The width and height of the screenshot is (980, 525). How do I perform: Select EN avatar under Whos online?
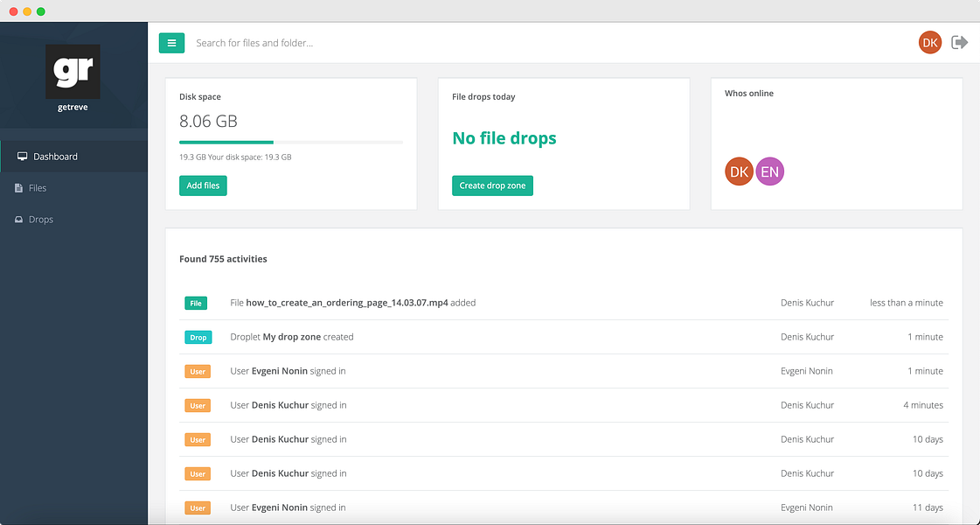[770, 171]
